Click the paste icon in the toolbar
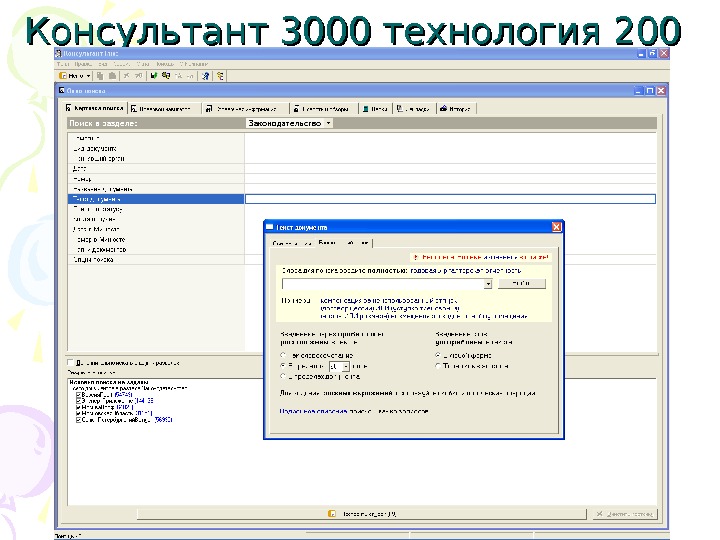Screen dimensions: 720x540 pos(112,76)
